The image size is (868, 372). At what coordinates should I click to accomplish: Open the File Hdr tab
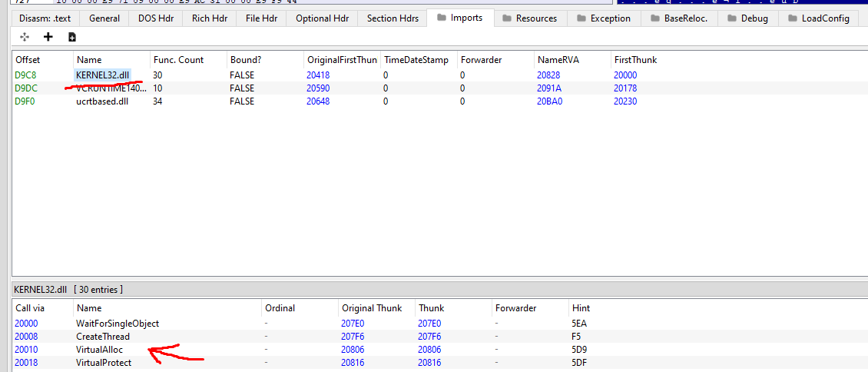tap(261, 18)
